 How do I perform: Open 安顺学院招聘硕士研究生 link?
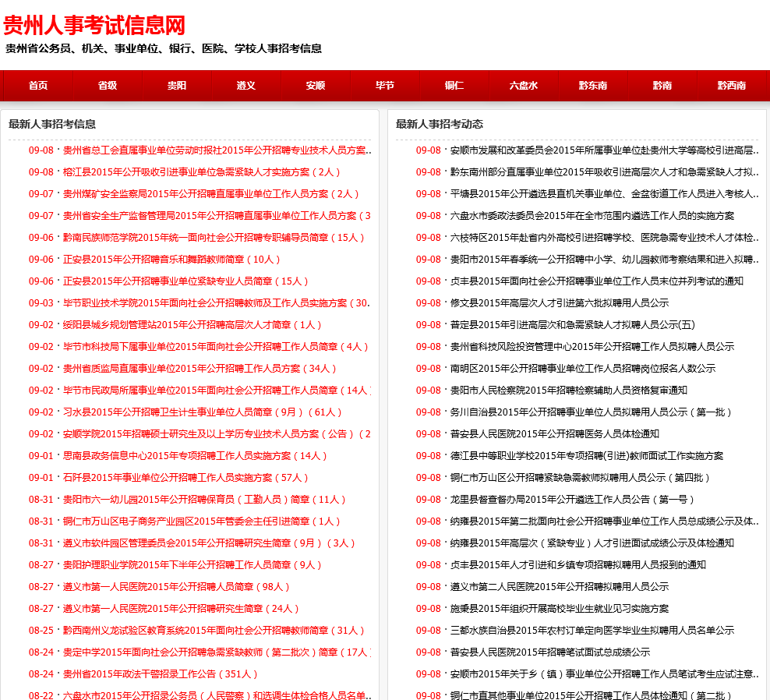pyautogui.click(x=217, y=434)
